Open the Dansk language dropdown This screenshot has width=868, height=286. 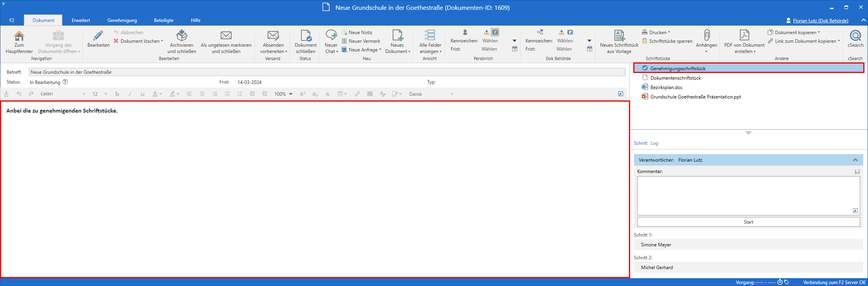(452, 94)
